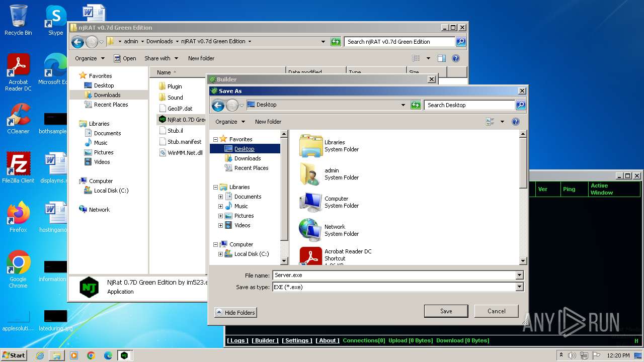Click the Cancel button

496,311
